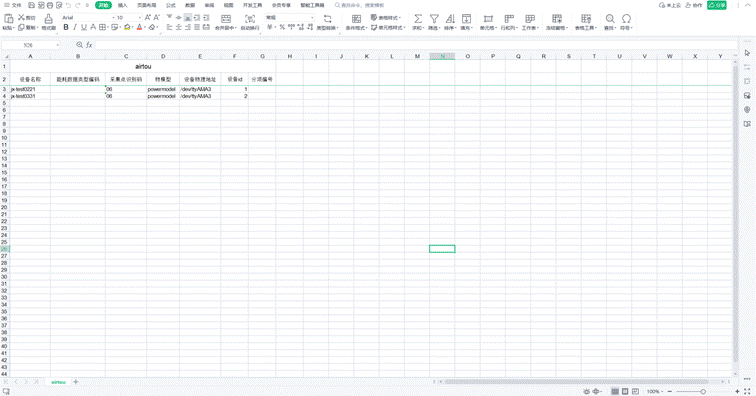The height and width of the screenshot is (396, 756).
Task: Click the AutoSum sigma icon
Action: tap(418, 19)
